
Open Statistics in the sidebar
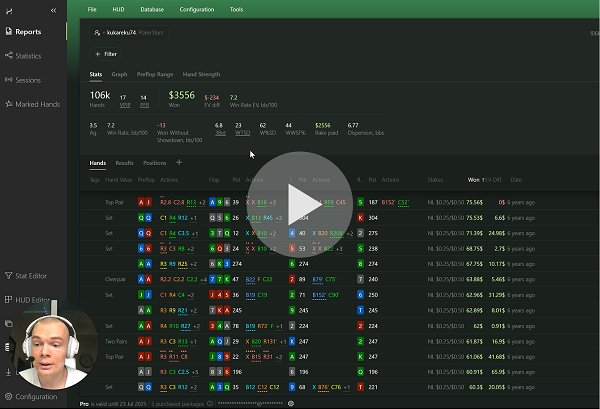pos(28,56)
